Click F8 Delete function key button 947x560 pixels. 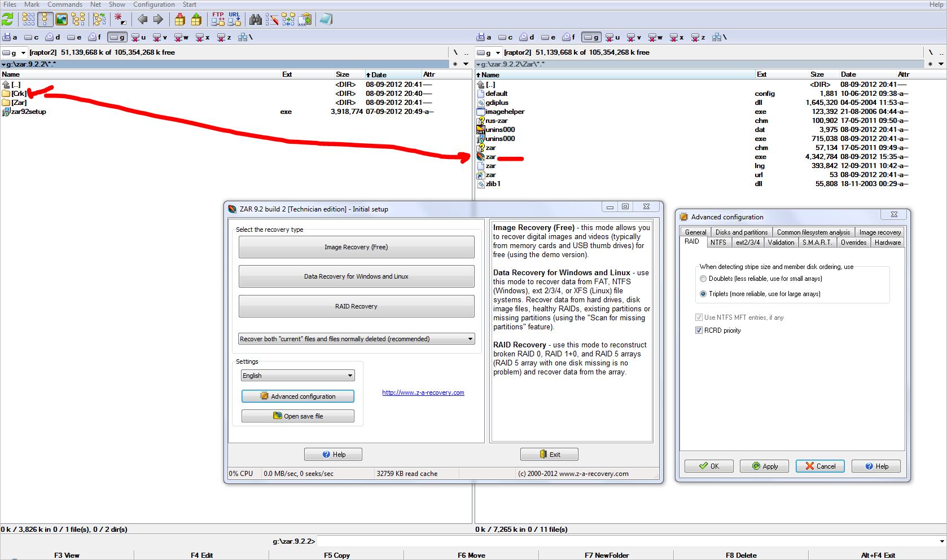pyautogui.click(x=740, y=555)
